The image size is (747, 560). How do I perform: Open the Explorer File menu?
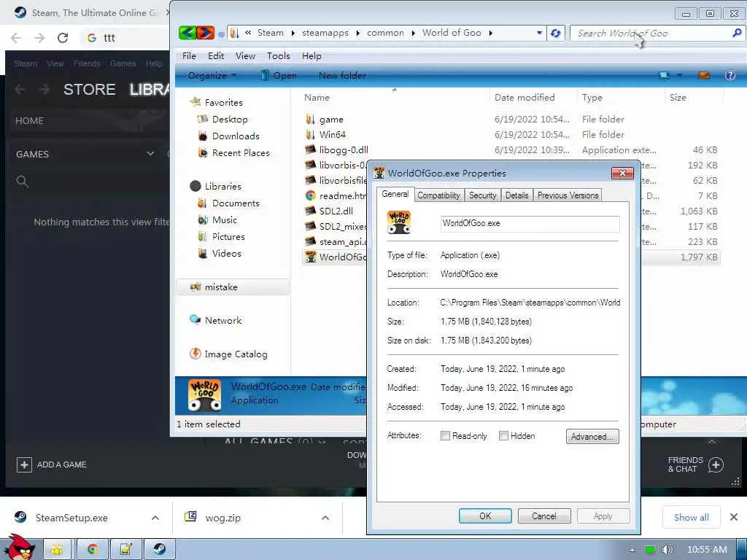click(x=189, y=55)
